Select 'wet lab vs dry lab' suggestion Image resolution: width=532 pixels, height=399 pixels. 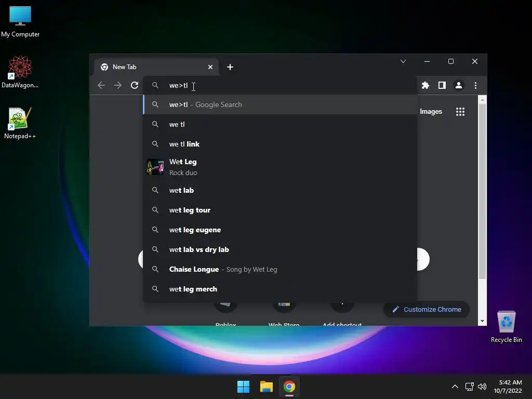(x=280, y=249)
